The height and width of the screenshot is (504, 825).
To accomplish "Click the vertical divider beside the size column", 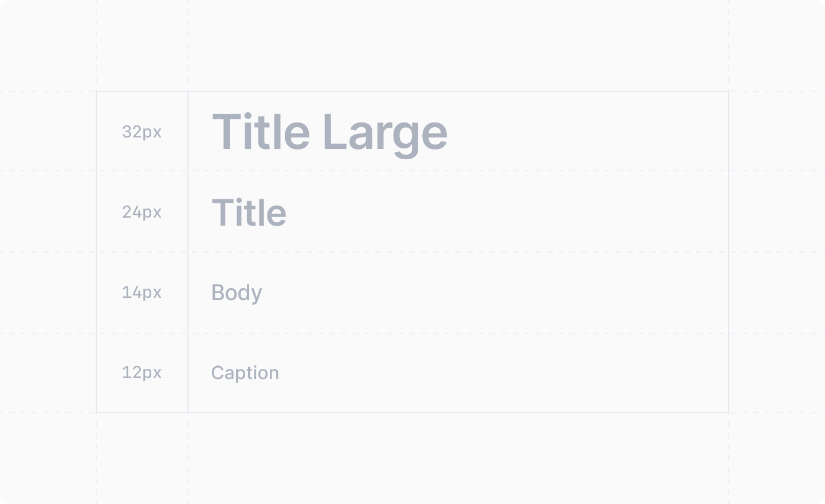I will click(188, 252).
